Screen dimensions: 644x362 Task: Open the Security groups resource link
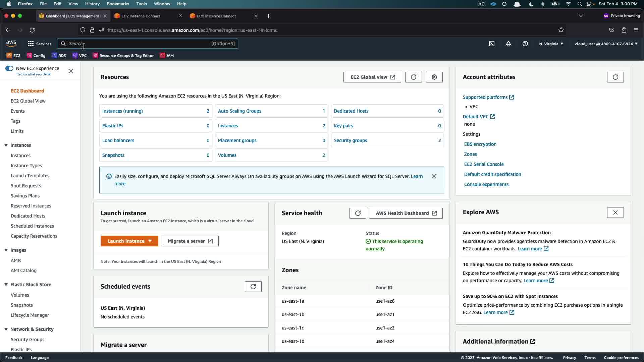click(350, 140)
